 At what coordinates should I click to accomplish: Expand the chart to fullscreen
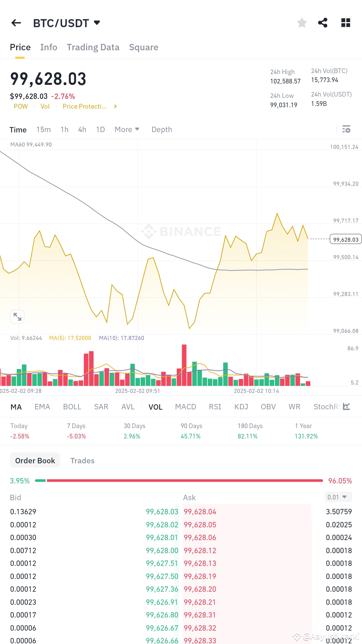(x=17, y=316)
